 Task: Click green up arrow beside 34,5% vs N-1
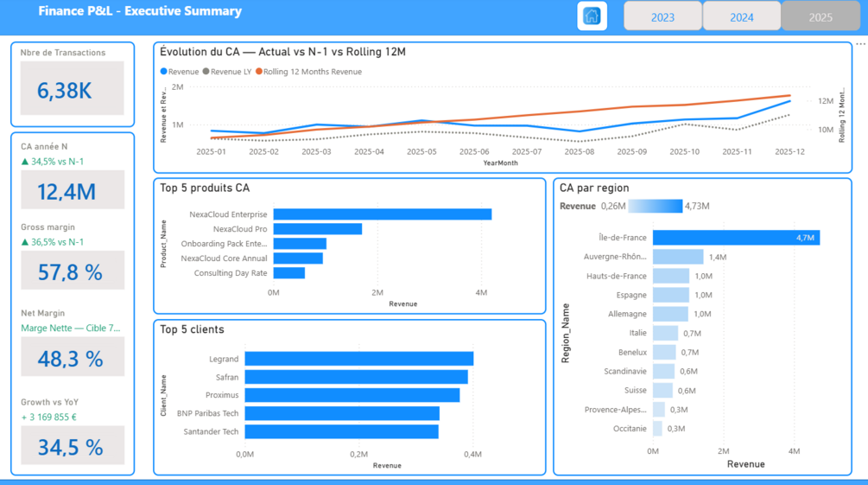(24, 162)
